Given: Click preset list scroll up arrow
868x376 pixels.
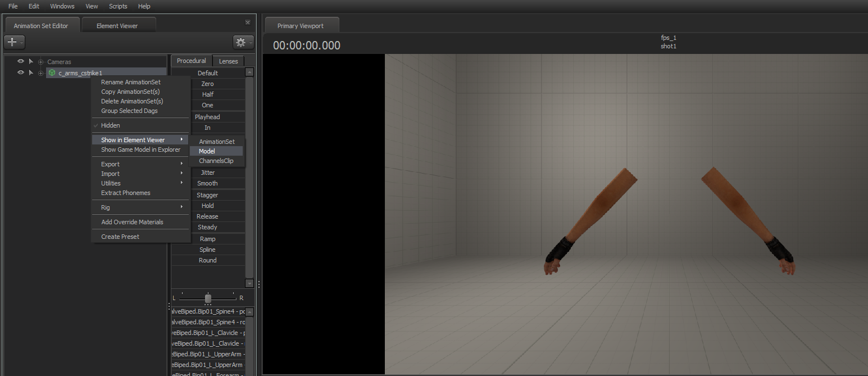Looking at the screenshot, I should [249, 72].
